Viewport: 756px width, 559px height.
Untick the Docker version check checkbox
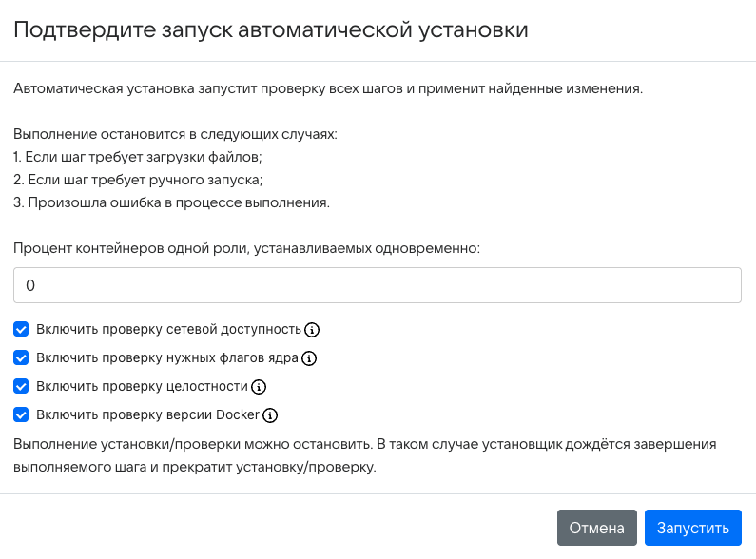(21, 415)
